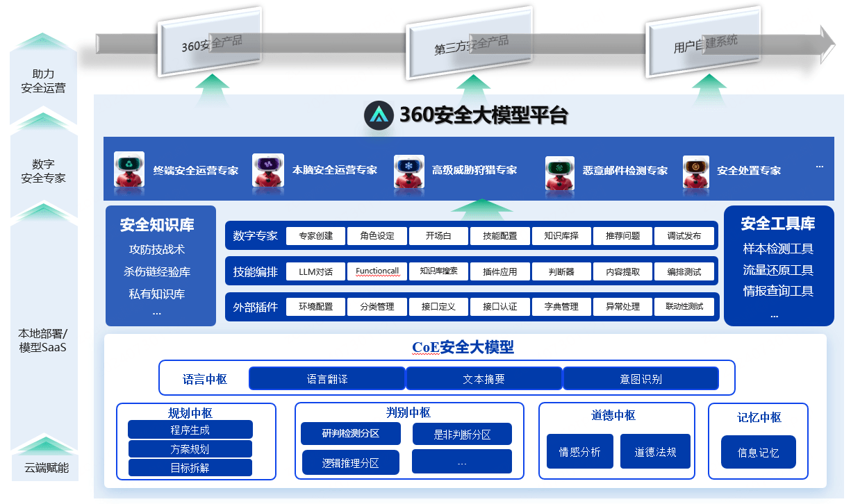The image size is (851, 504).
Task: Open the 接口定义 box
Action: 438,306
